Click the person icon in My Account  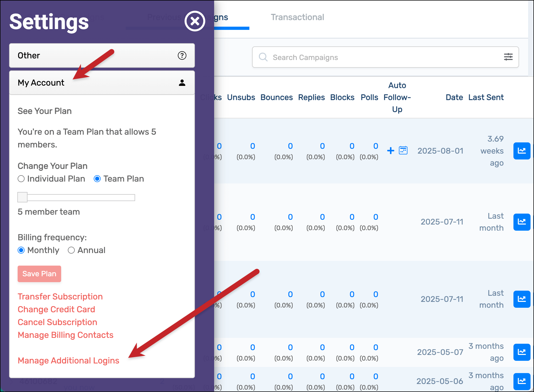pos(182,83)
